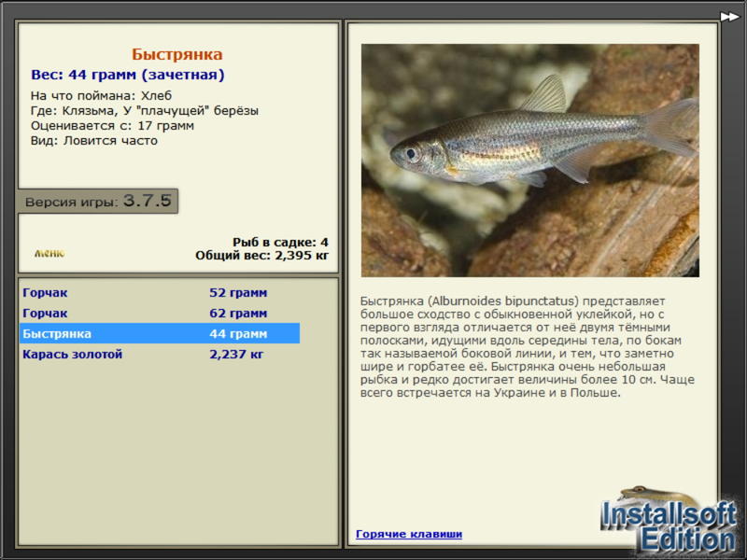The height and width of the screenshot is (560, 747).
Task: Click the "Оценивается с: 17 грамм" line
Action: (x=112, y=126)
